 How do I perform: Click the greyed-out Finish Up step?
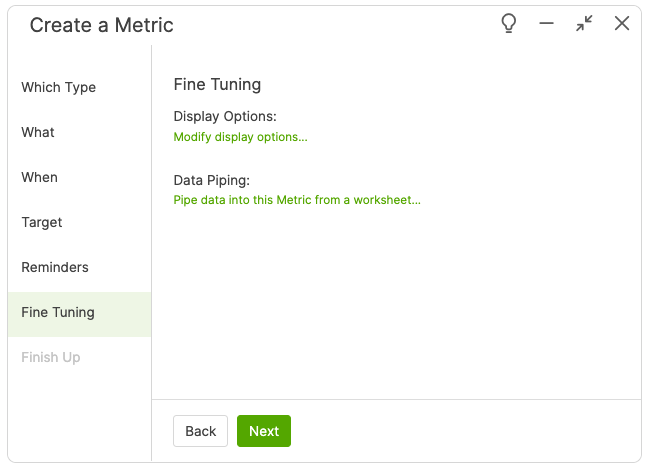(x=51, y=357)
